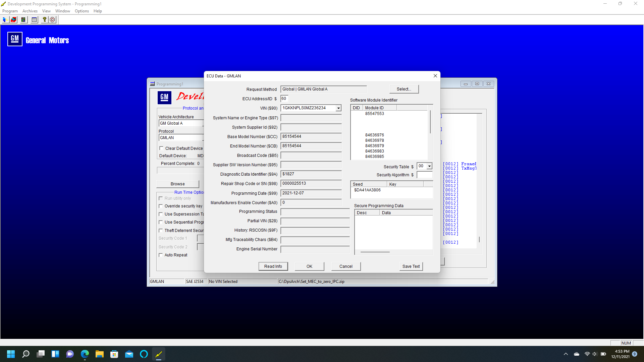Click the GM logo in the main window
This screenshot has height=362, width=644.
[x=164, y=98]
